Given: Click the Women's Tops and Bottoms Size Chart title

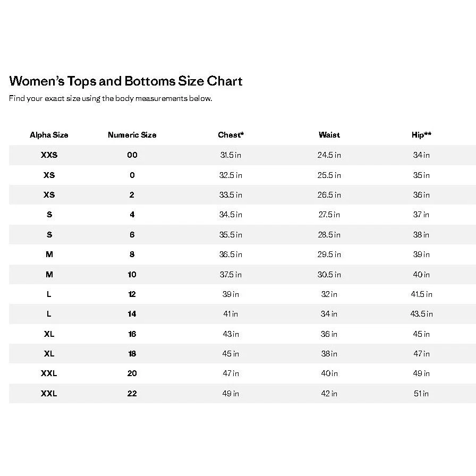Looking at the screenshot, I should click(126, 81).
